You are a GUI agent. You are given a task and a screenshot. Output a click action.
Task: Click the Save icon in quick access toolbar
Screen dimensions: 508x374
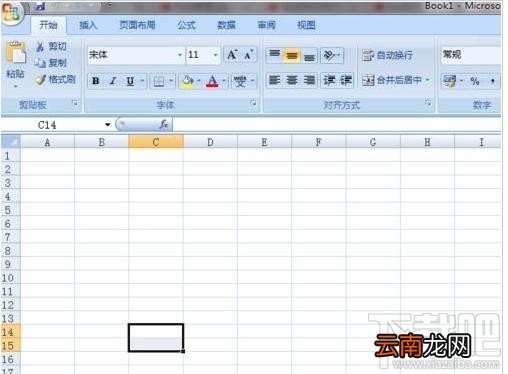click(40, 6)
